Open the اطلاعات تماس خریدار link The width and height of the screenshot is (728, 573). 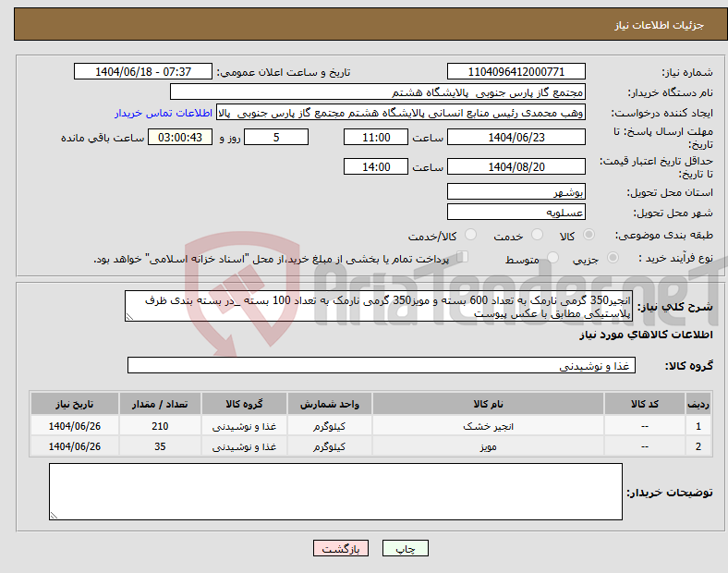pyautogui.click(x=164, y=113)
